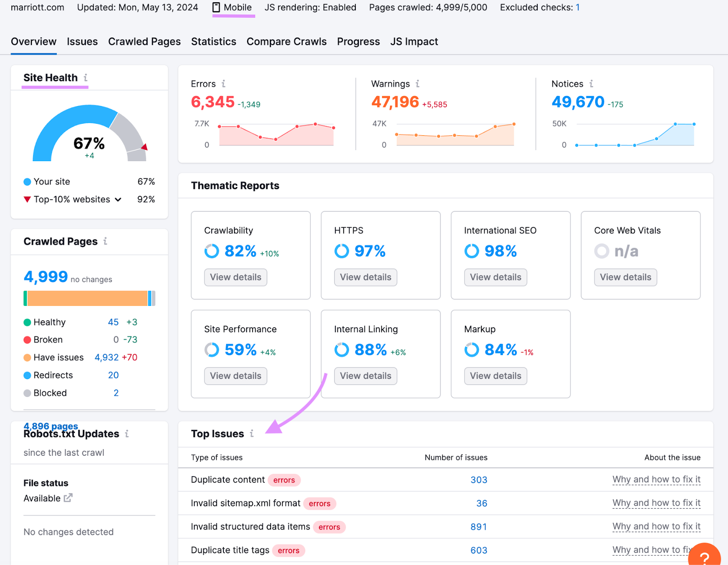Click the orange segment of pages bar

pos(87,298)
